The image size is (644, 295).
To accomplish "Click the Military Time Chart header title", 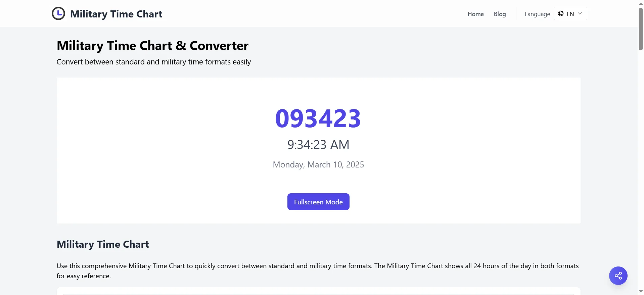I will [116, 14].
